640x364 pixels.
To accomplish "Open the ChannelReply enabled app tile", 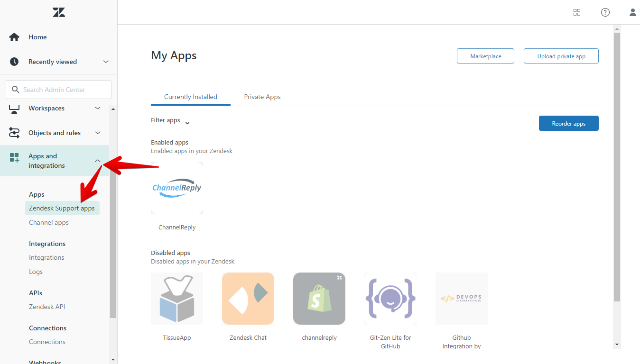I will (177, 188).
